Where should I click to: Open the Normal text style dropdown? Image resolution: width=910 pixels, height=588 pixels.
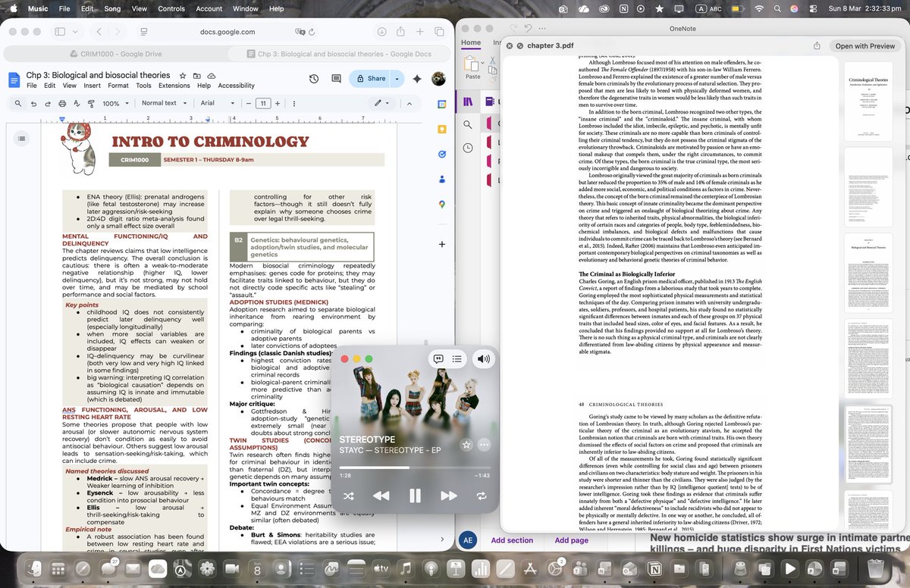[163, 103]
